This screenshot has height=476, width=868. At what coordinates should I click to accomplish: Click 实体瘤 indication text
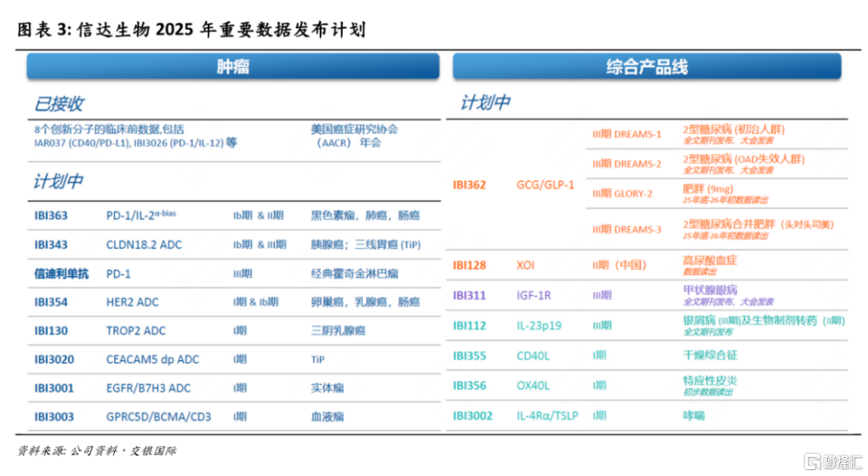(327, 388)
